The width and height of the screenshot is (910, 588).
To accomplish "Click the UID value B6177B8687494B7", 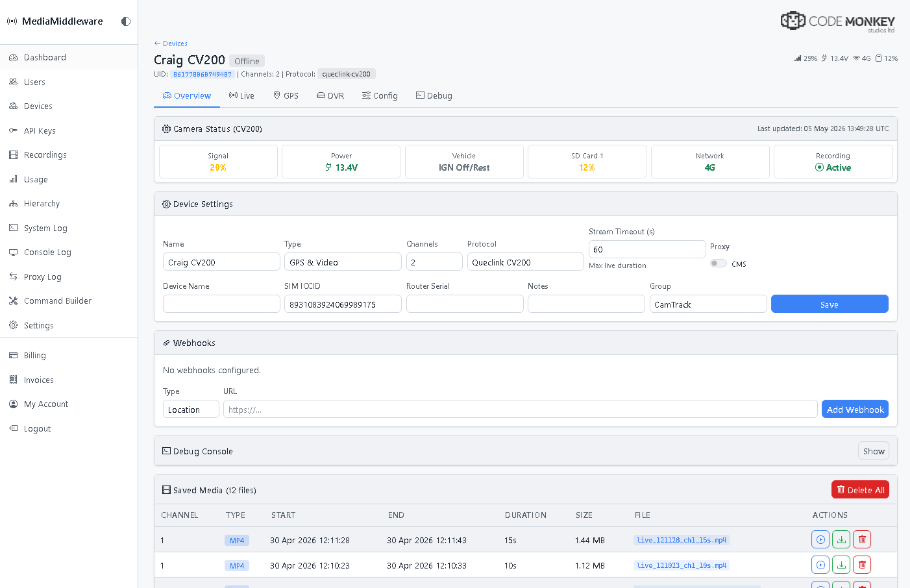I will [x=203, y=74].
